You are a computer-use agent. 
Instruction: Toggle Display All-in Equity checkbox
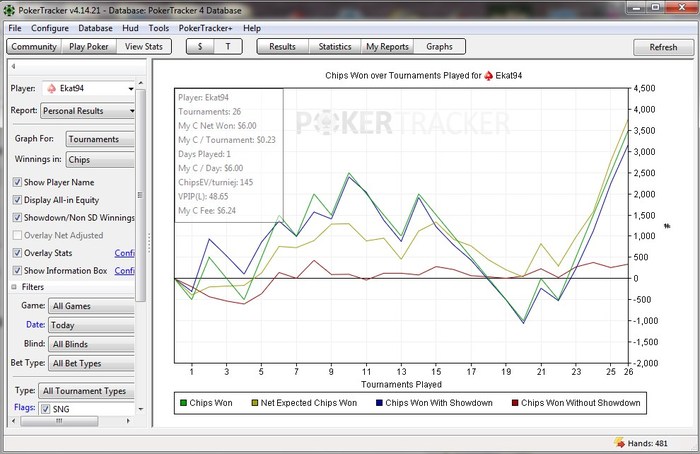pos(17,200)
